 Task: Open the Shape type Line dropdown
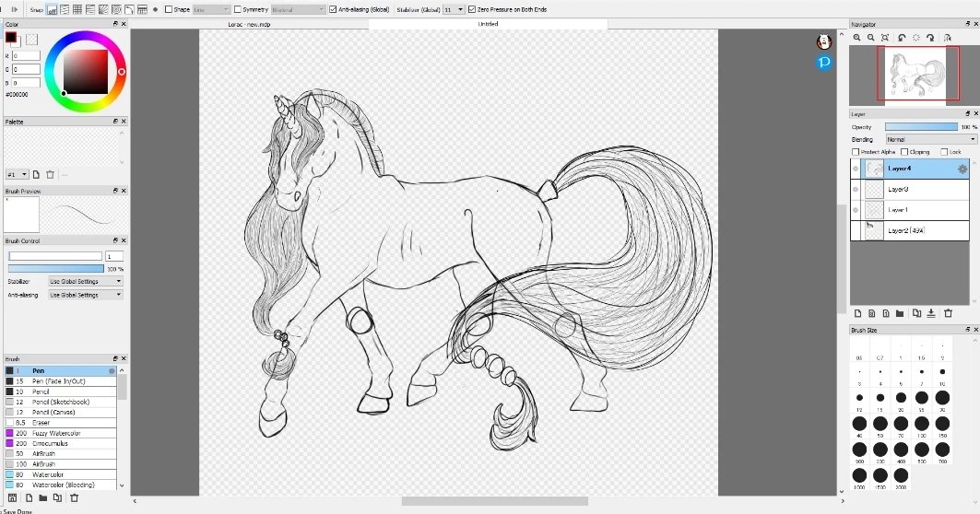click(211, 10)
